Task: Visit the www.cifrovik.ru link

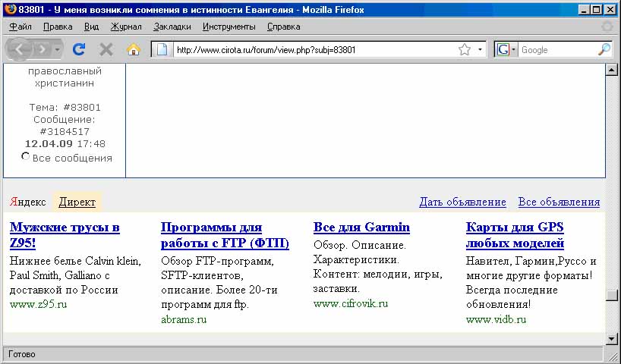Action: tap(351, 304)
